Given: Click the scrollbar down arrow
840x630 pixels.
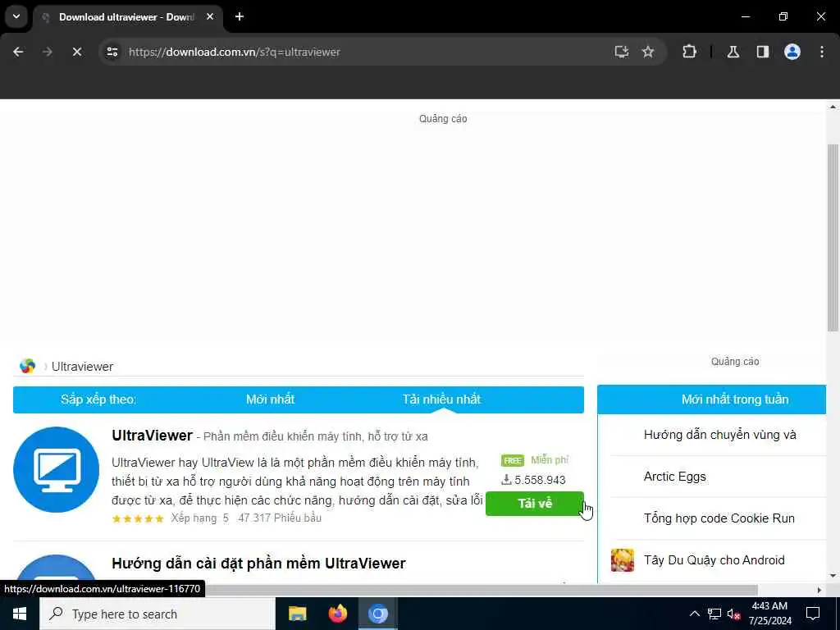Looking at the screenshot, I should (x=833, y=576).
